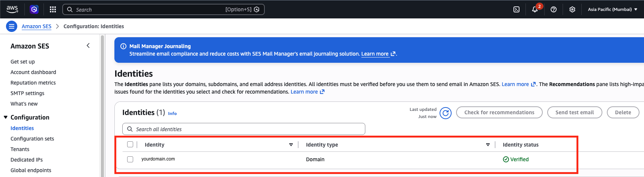Click the 'Verified' status text
644x177 pixels.
click(519, 159)
